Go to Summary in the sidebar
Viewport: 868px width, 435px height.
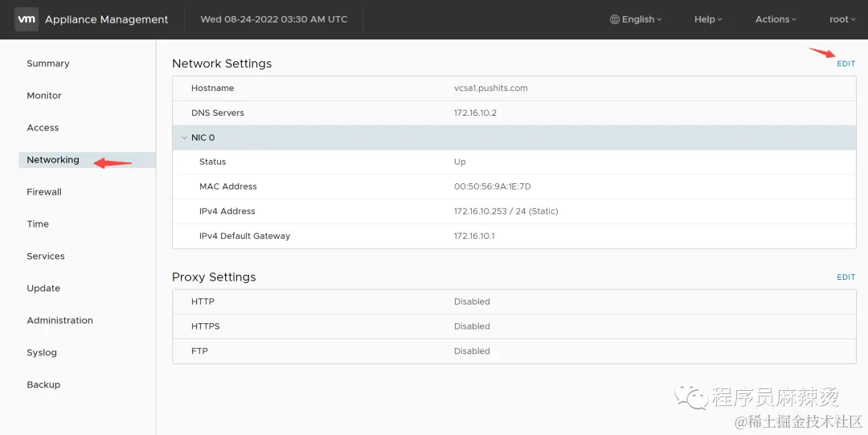pos(48,64)
